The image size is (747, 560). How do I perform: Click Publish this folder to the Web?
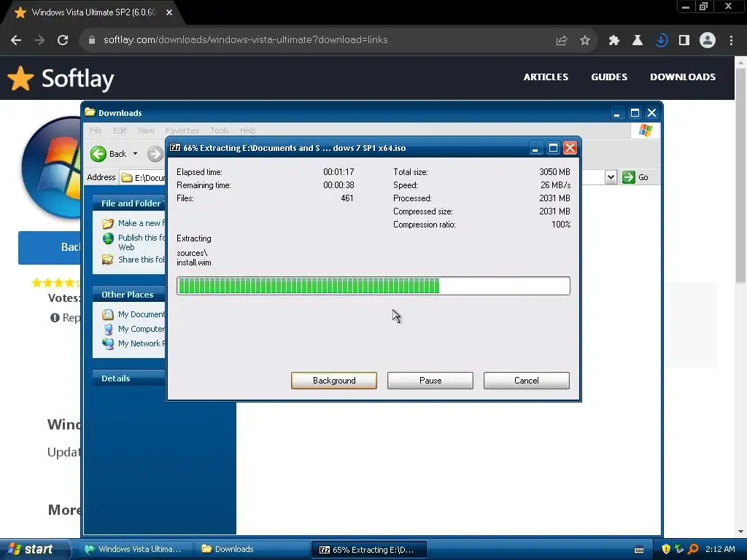(141, 242)
